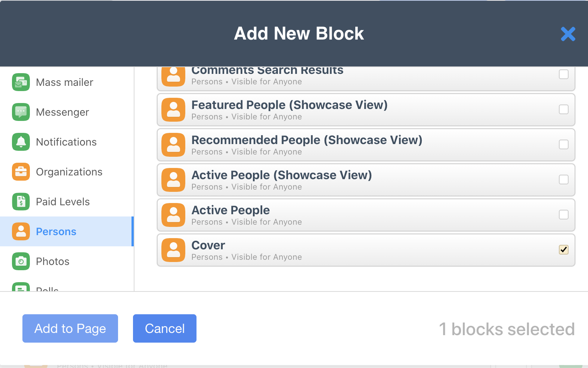Select Active People (Showcase View) checkbox
This screenshot has width=588, height=368.
click(564, 180)
